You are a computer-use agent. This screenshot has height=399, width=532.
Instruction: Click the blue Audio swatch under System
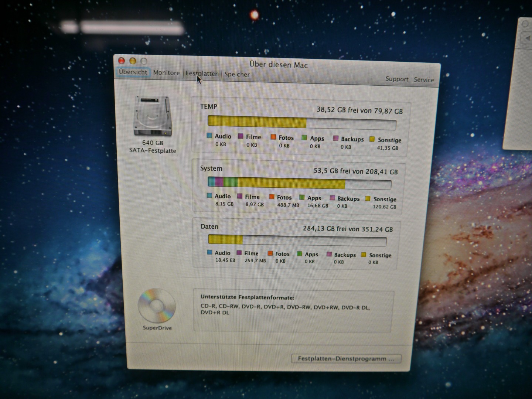coord(209,195)
